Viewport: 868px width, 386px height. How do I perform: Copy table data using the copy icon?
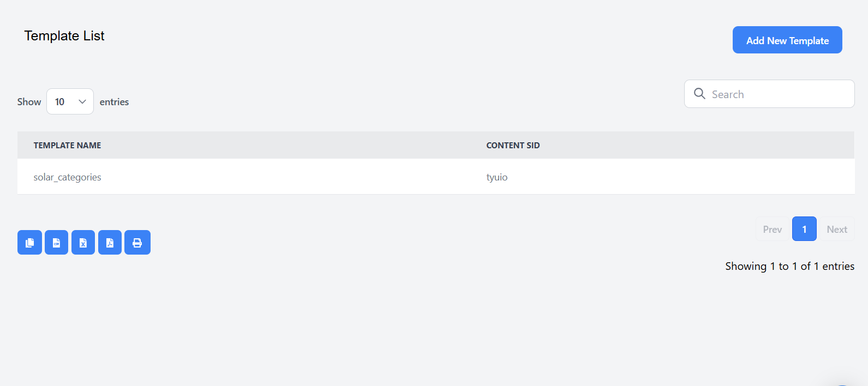point(29,243)
